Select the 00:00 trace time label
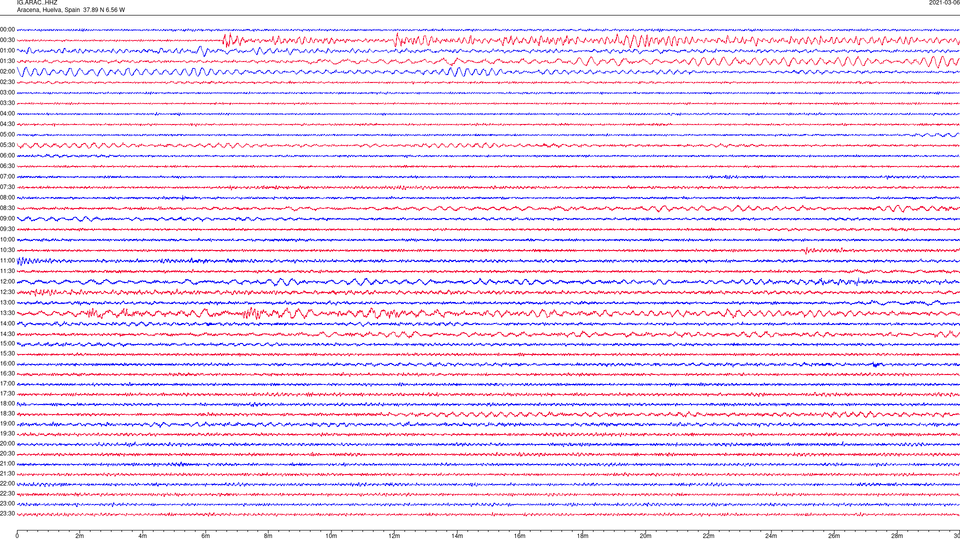 (x=7, y=29)
